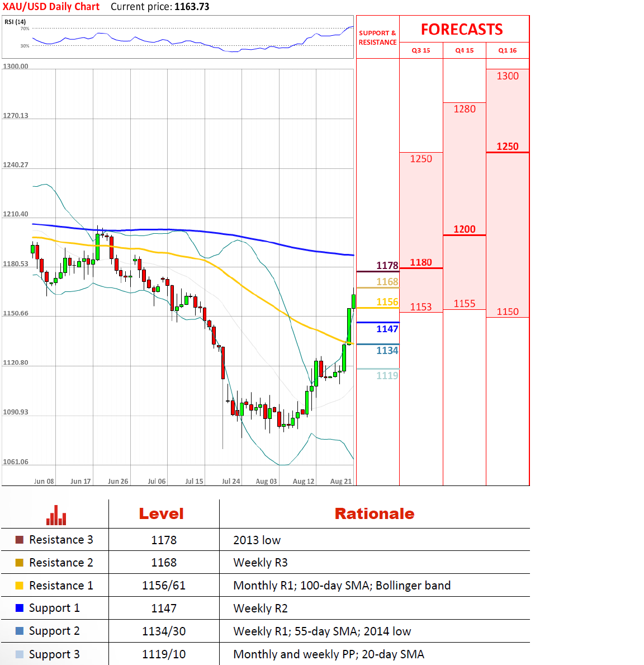Click the 1147 support level marker
The width and height of the screenshot is (644, 665).
point(387,329)
